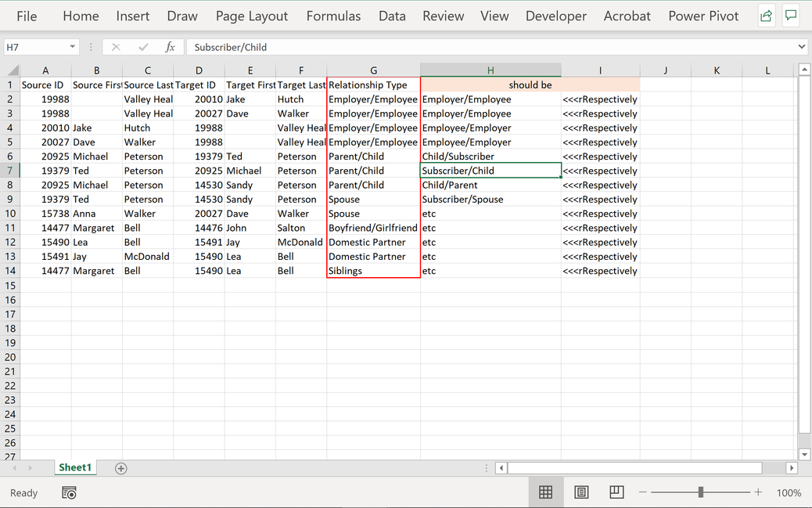Expand the formula bar chevron
812x508 pixels.
coord(802,47)
